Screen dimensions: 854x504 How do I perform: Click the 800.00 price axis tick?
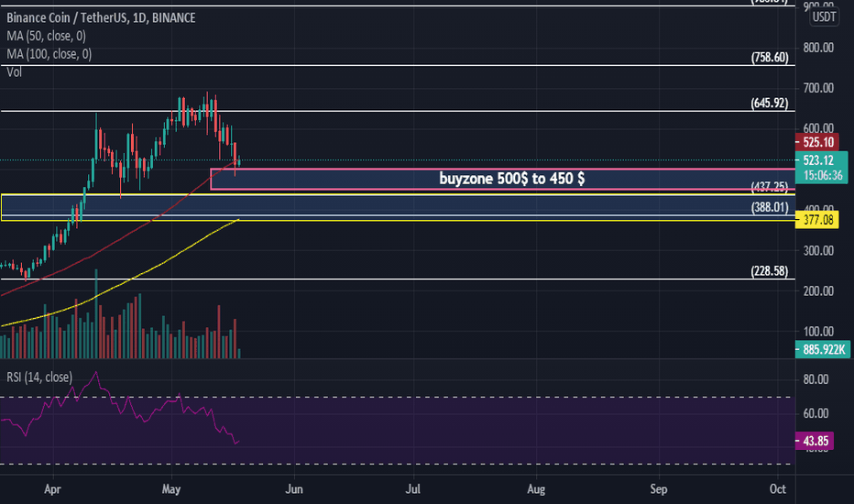tap(818, 48)
